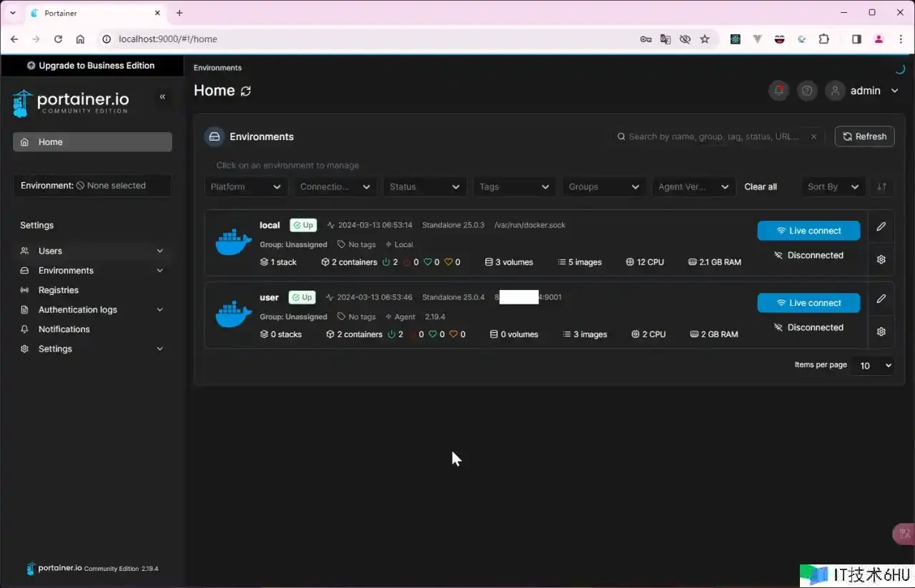Edit the user environment with pencil icon
Screen dimensions: 915x588
(881, 299)
